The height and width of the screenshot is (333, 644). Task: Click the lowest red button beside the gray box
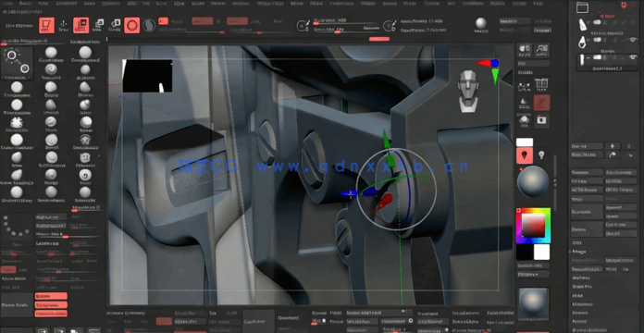point(51,314)
